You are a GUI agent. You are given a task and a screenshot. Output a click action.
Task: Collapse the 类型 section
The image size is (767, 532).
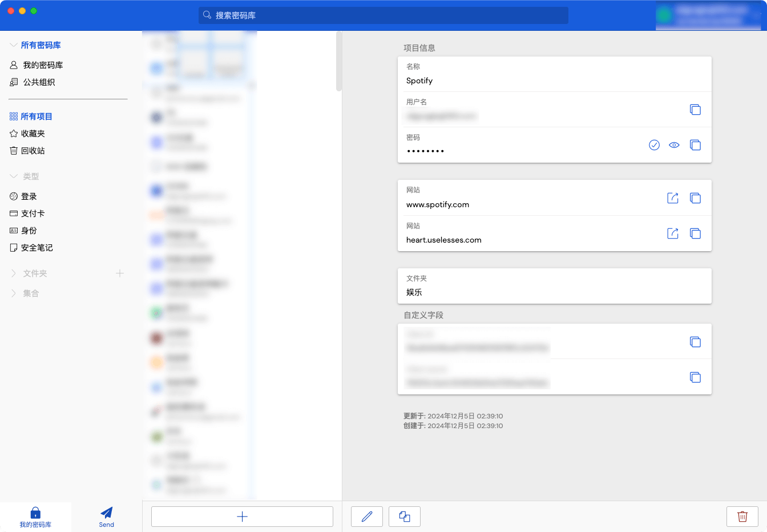[x=14, y=176]
